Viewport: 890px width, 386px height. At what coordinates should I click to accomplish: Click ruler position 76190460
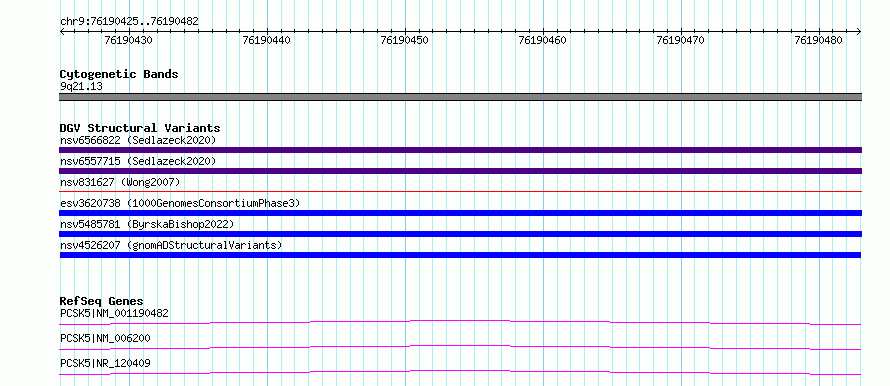pyautogui.click(x=543, y=40)
